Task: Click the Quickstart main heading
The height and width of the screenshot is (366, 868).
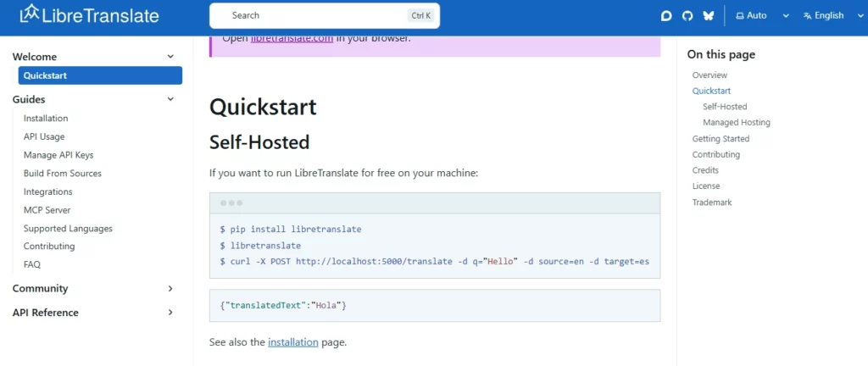Action: tap(263, 108)
